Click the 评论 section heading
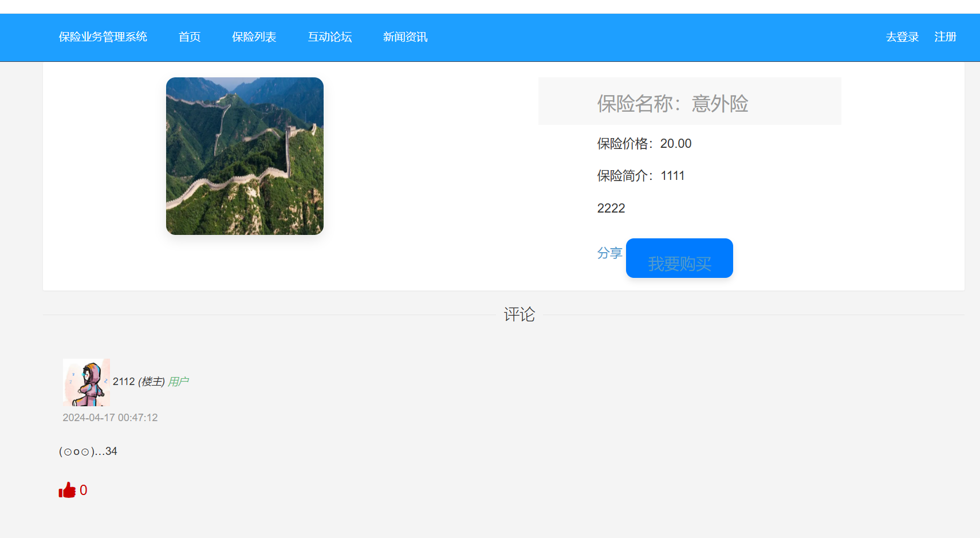Screen dimensions: 980x538 (519, 315)
